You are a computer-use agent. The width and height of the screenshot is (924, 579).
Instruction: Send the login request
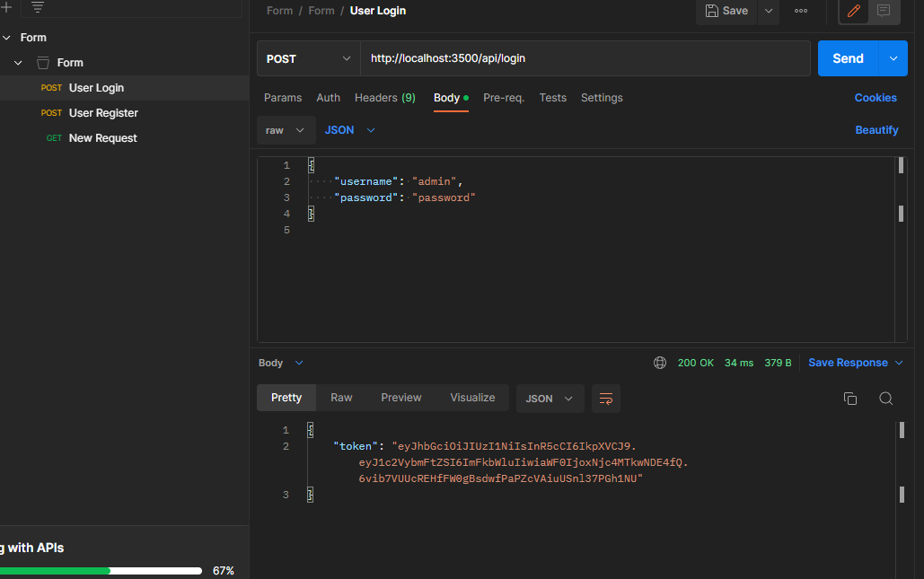pos(848,58)
